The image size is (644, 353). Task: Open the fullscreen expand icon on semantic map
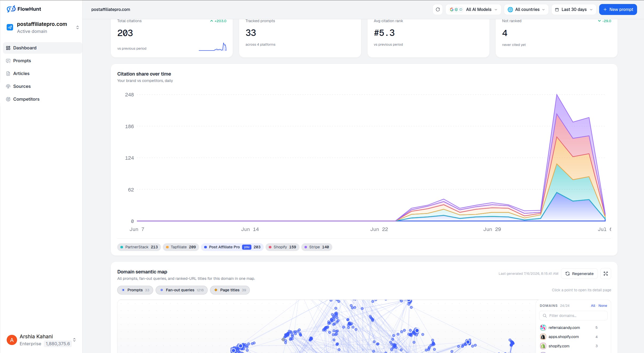tap(606, 273)
